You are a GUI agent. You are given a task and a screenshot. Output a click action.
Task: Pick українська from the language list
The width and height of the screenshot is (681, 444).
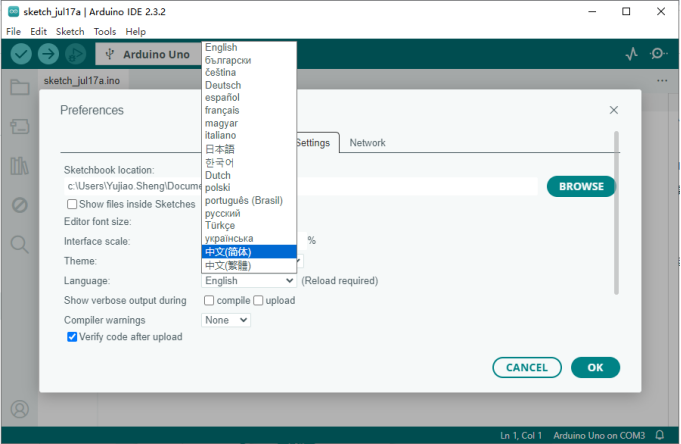[x=249, y=239]
